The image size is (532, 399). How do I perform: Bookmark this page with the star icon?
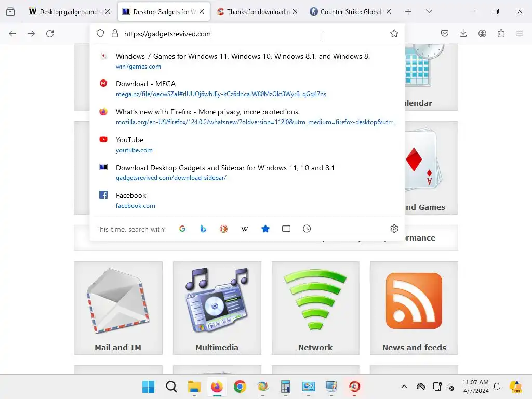[394, 33]
